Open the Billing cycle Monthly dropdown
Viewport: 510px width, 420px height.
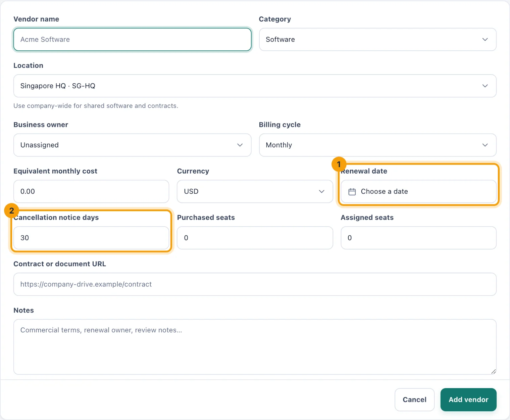[377, 145]
